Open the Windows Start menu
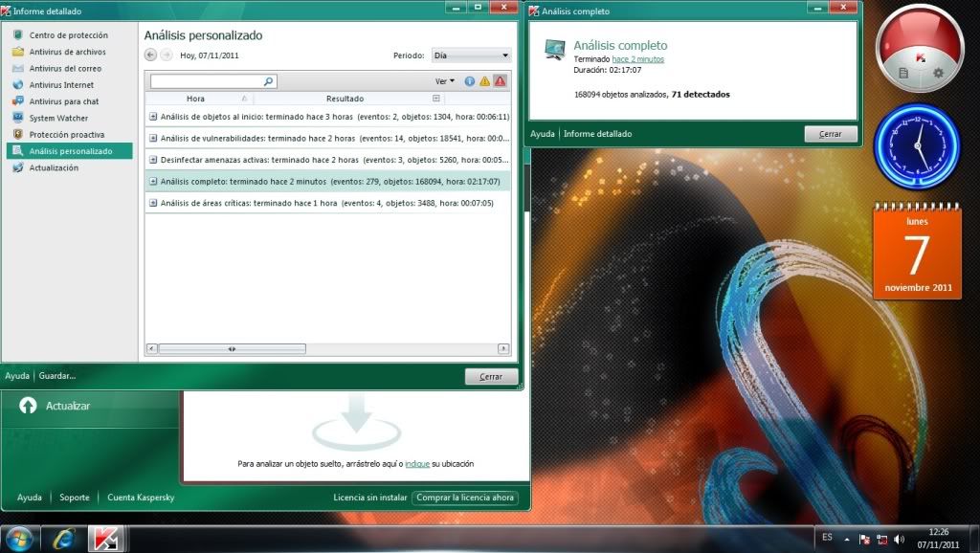The width and height of the screenshot is (980, 553). point(19,540)
